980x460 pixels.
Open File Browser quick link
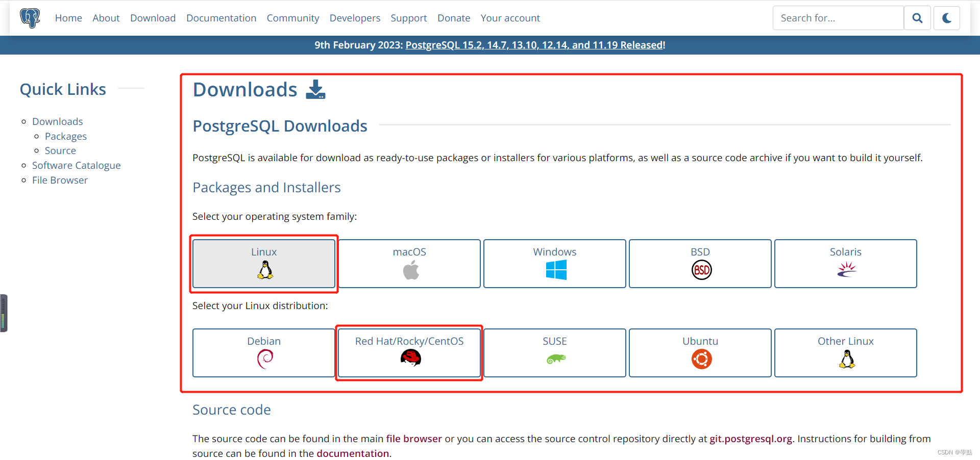(60, 180)
